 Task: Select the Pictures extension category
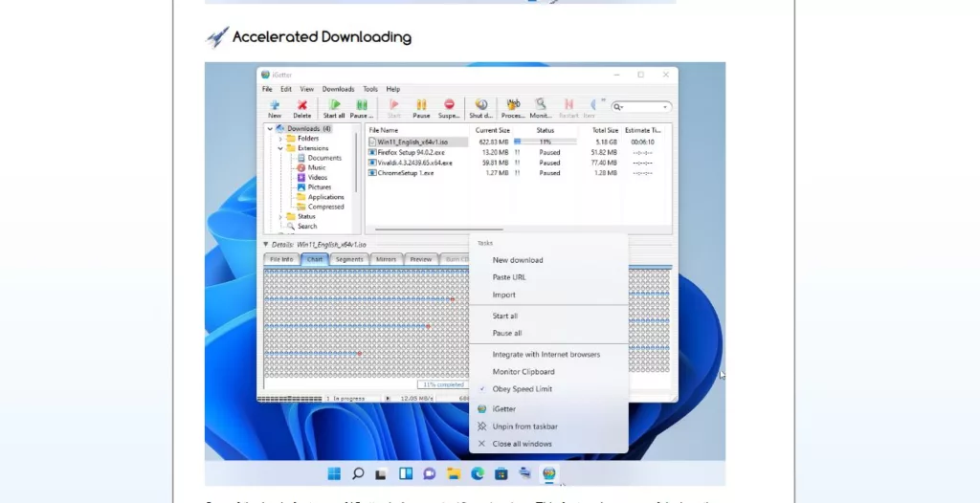(x=314, y=186)
